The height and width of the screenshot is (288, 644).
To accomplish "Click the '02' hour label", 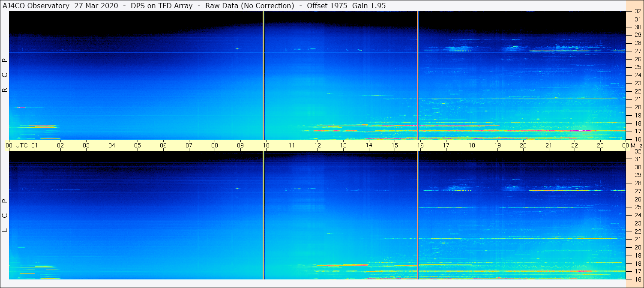I will tap(60, 145).
